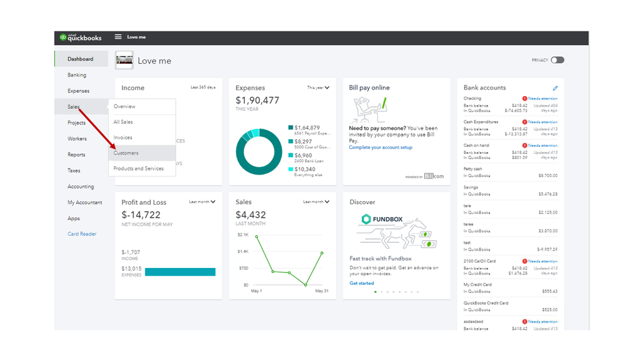Click 2100 CalOil Card 'Needs attention' alert
The image size is (644, 362).
[x=540, y=261]
